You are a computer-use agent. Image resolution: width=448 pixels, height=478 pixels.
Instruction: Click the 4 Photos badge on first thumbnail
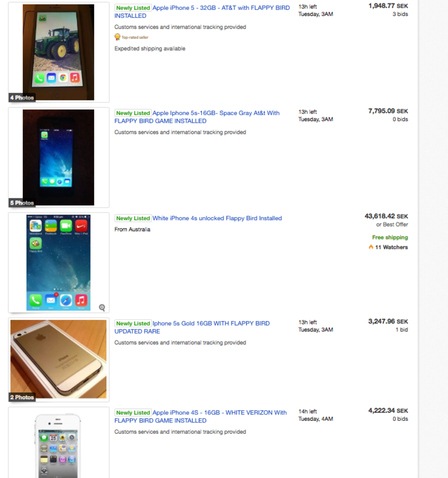click(x=22, y=97)
